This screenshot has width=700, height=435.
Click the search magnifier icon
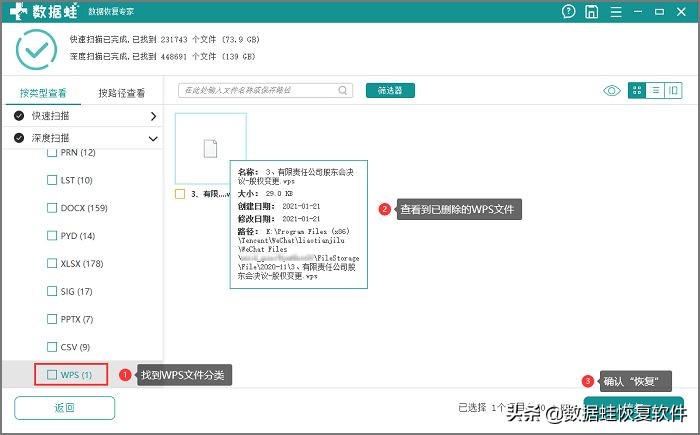pyautogui.click(x=342, y=91)
